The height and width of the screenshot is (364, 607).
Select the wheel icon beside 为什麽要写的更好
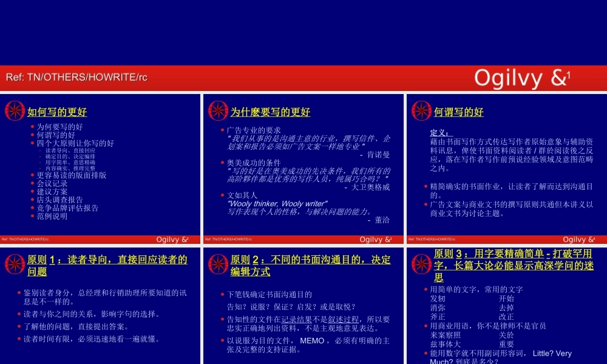[x=217, y=110]
